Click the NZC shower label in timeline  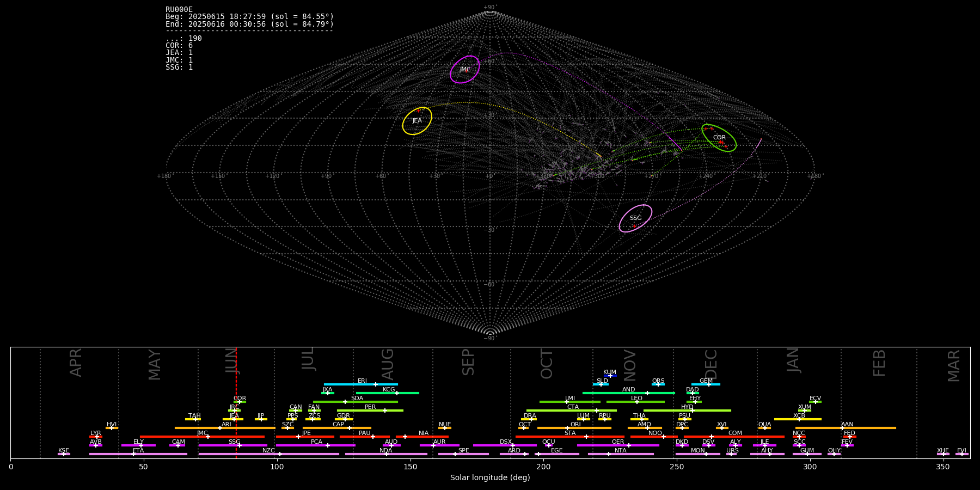[x=269, y=451]
